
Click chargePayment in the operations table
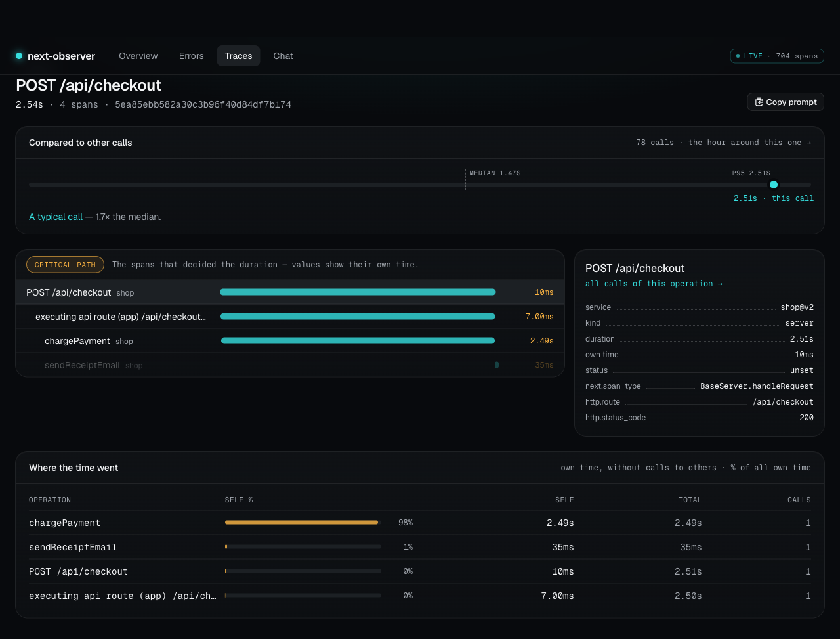[x=64, y=523]
